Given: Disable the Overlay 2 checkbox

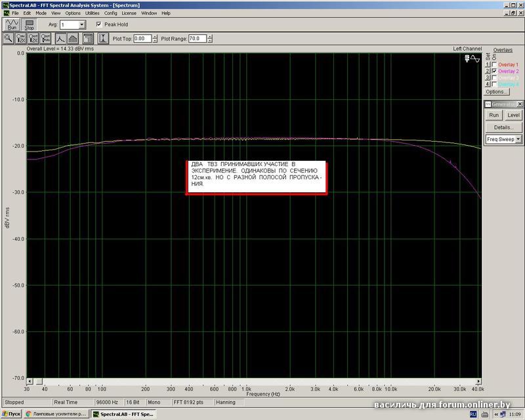Looking at the screenshot, I should (x=494, y=71).
